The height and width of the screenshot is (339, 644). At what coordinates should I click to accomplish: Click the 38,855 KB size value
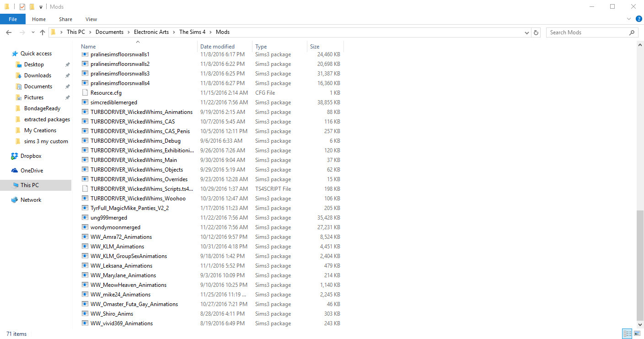(x=328, y=102)
